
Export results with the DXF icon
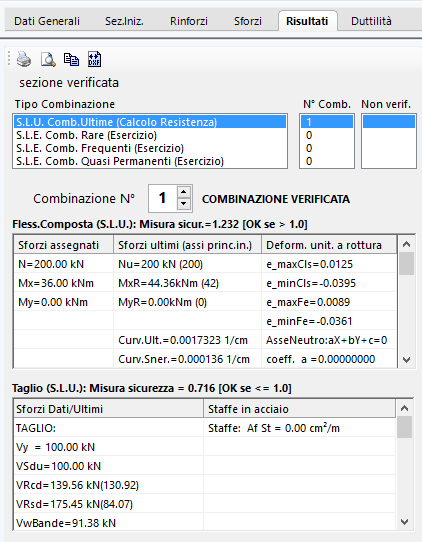pos(94,59)
